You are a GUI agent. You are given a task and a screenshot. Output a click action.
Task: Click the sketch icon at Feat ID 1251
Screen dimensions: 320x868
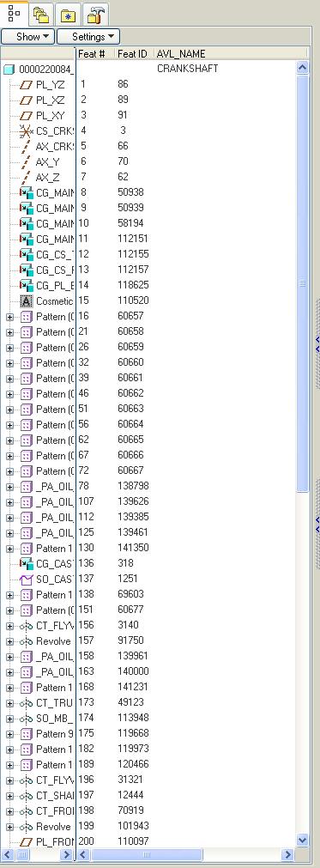pyautogui.click(x=26, y=579)
